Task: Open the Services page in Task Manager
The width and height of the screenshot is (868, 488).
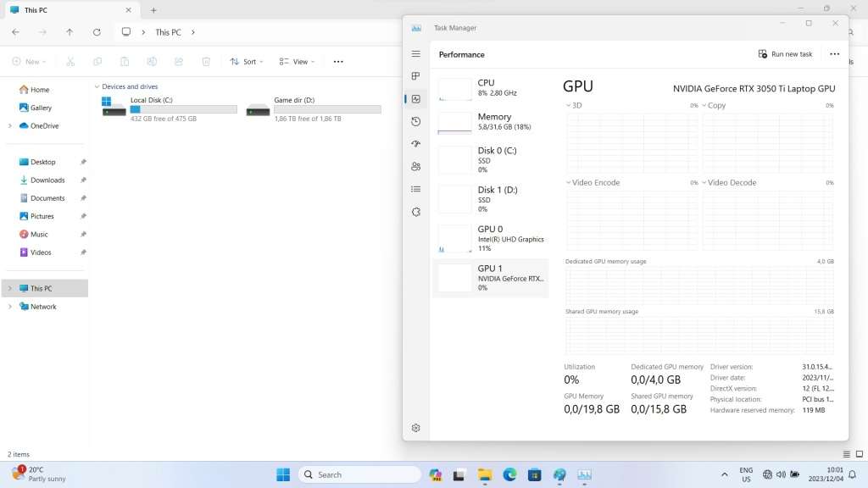Action: pos(415,212)
